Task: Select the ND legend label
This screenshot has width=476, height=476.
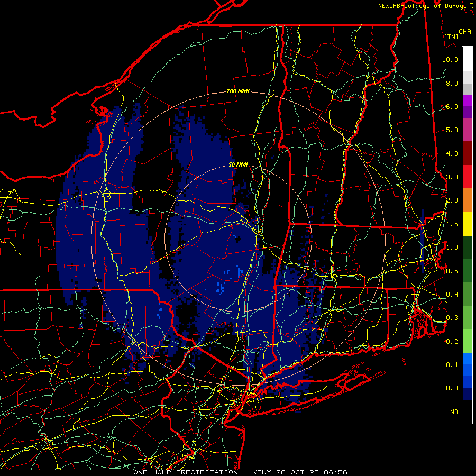Action: click(x=454, y=411)
